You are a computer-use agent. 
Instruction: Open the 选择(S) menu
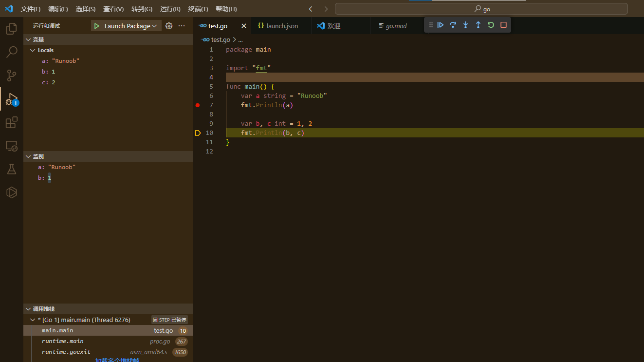click(86, 9)
